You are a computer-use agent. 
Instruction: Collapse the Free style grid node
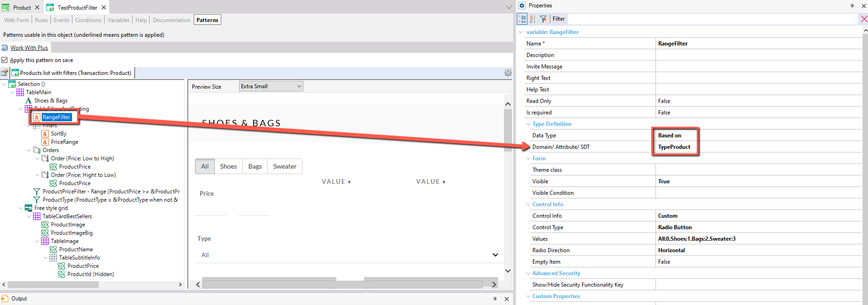(x=21, y=208)
